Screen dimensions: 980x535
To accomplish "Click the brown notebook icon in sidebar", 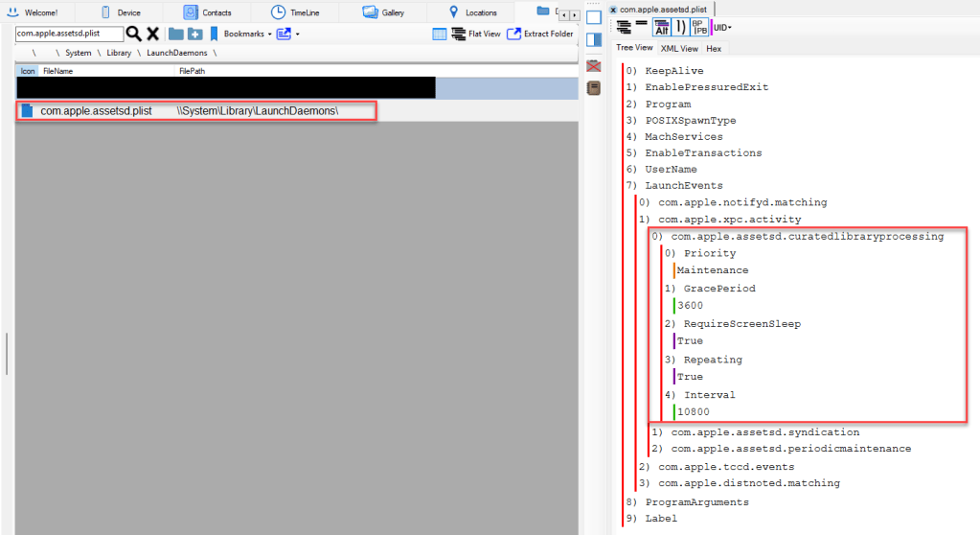I will pyautogui.click(x=593, y=88).
